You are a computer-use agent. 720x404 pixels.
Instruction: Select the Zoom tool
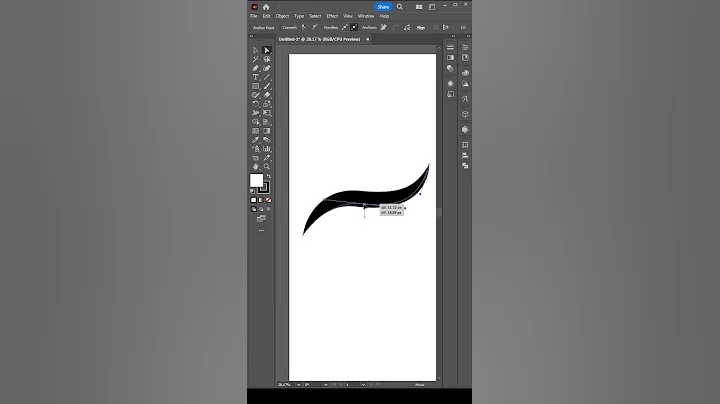[x=267, y=167]
